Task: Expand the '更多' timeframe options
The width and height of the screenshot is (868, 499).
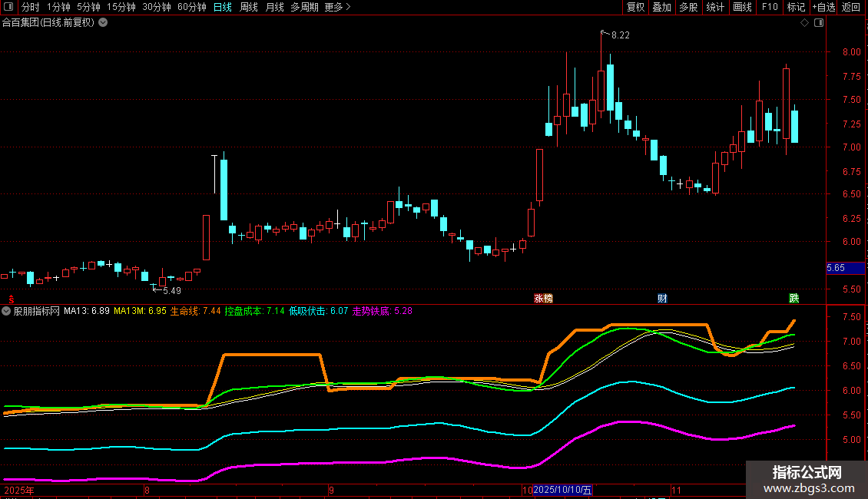Action: tap(337, 7)
